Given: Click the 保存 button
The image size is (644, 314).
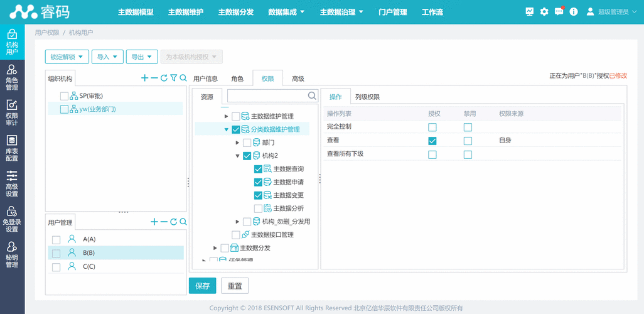Looking at the screenshot, I should pyautogui.click(x=203, y=286).
